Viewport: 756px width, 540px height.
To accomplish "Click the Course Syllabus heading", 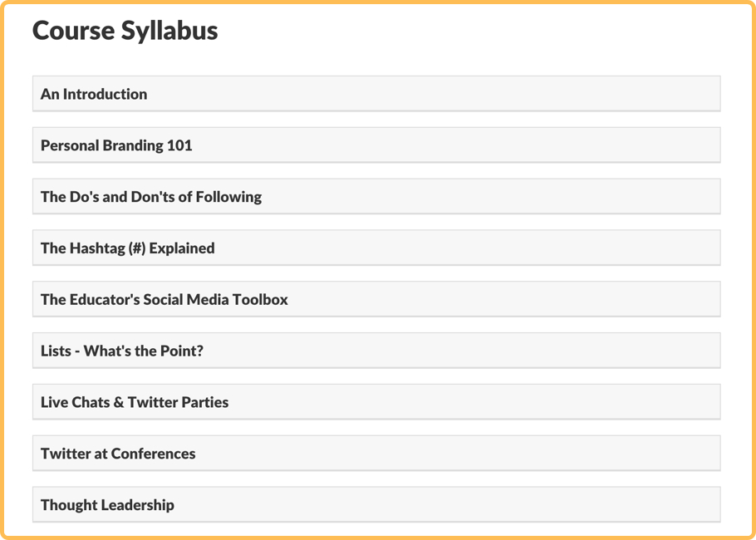I will (x=125, y=31).
